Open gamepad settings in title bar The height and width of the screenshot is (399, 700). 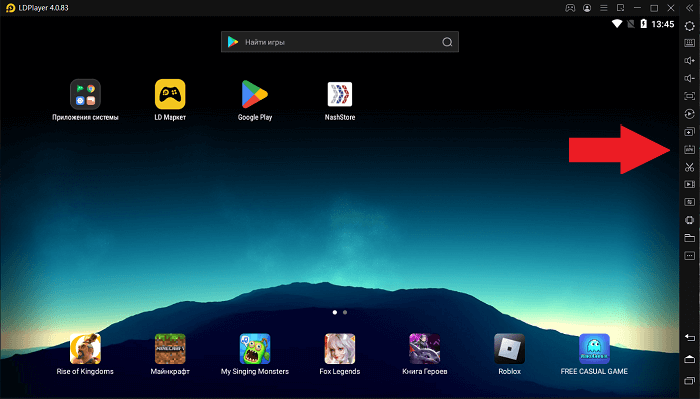(x=570, y=8)
